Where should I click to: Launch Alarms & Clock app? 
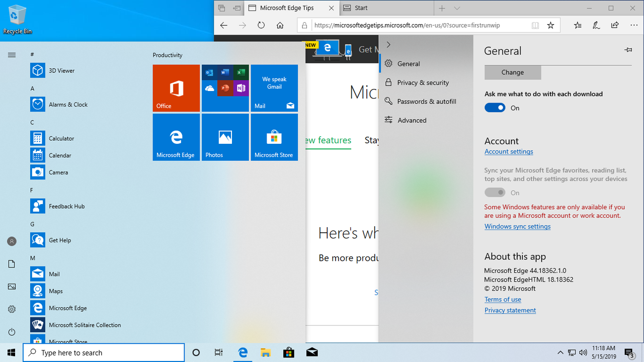[75, 105]
